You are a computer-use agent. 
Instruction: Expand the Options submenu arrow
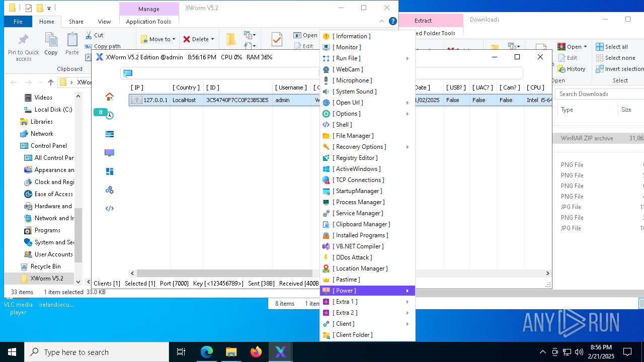click(x=408, y=114)
